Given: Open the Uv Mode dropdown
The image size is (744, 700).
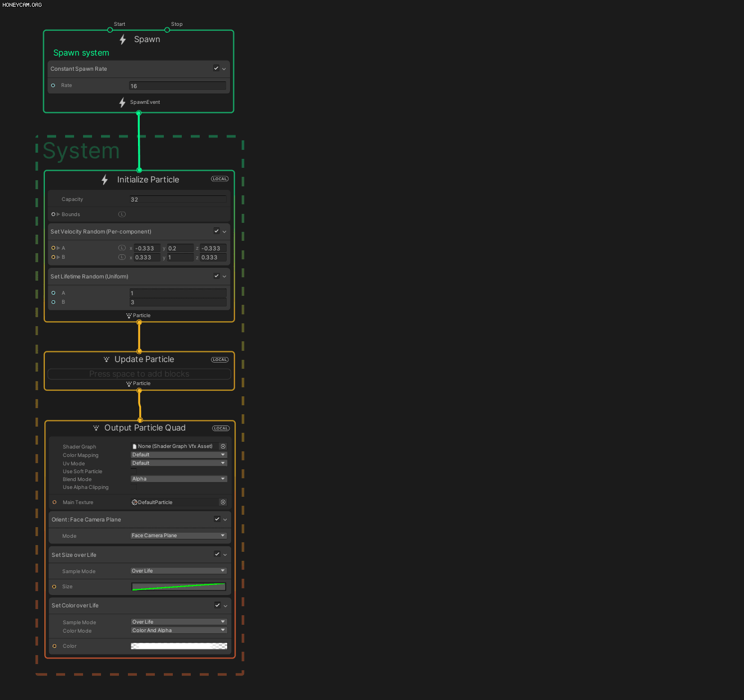Looking at the screenshot, I should click(x=179, y=463).
